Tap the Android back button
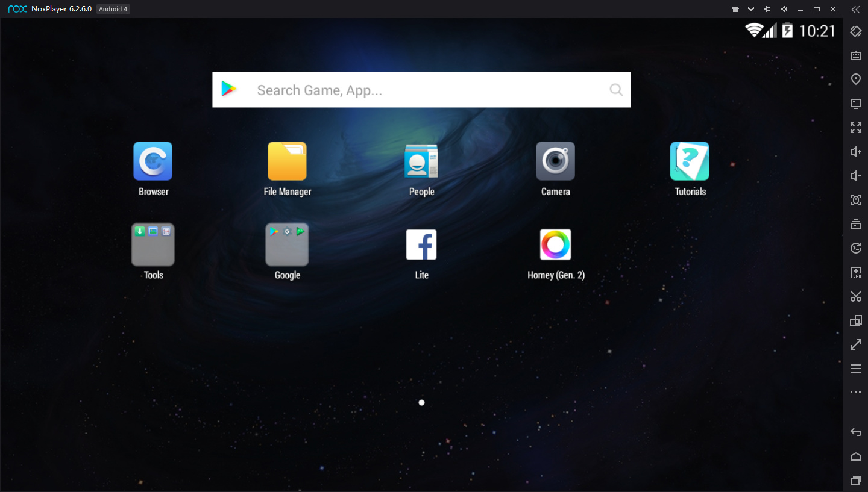 coord(855,432)
